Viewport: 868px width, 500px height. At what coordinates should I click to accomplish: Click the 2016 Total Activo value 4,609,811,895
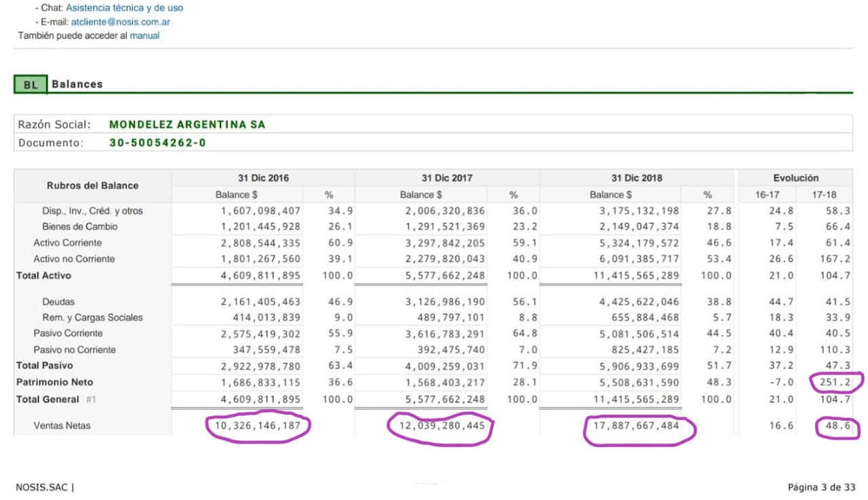[260, 276]
